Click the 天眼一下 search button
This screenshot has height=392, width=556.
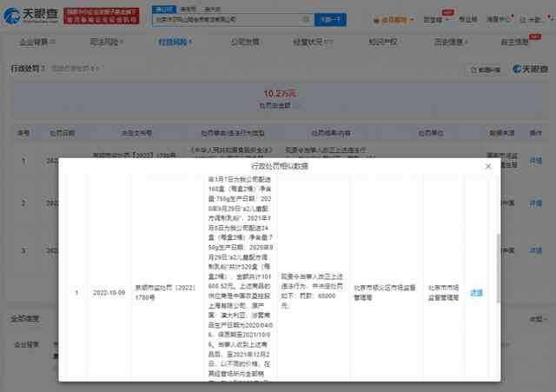[x=329, y=19]
